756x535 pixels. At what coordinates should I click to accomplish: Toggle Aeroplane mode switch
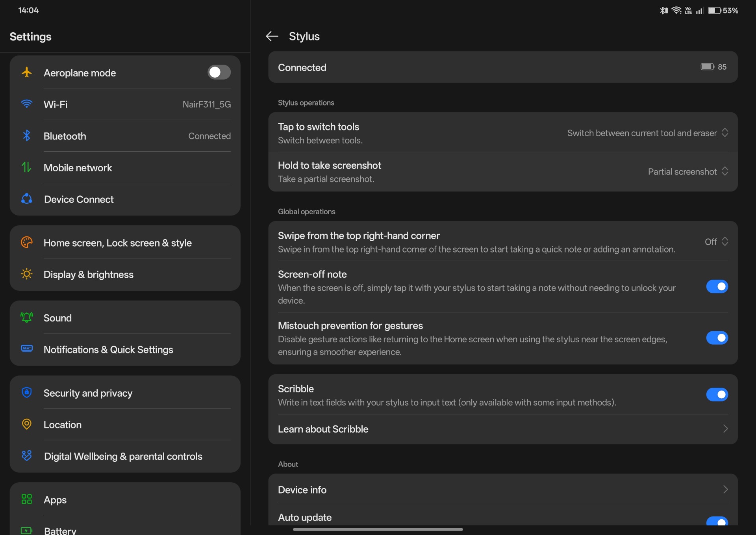click(x=219, y=72)
